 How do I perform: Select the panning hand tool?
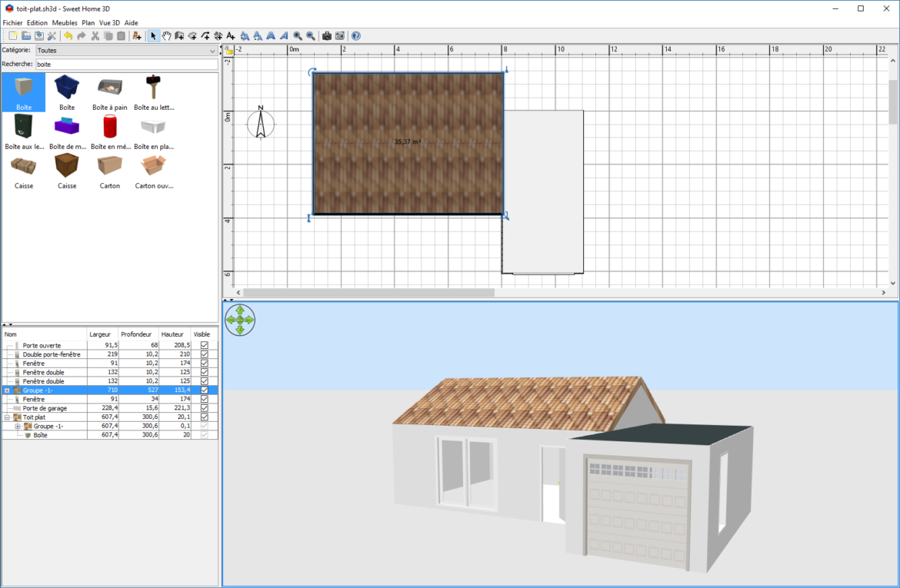pyautogui.click(x=167, y=35)
